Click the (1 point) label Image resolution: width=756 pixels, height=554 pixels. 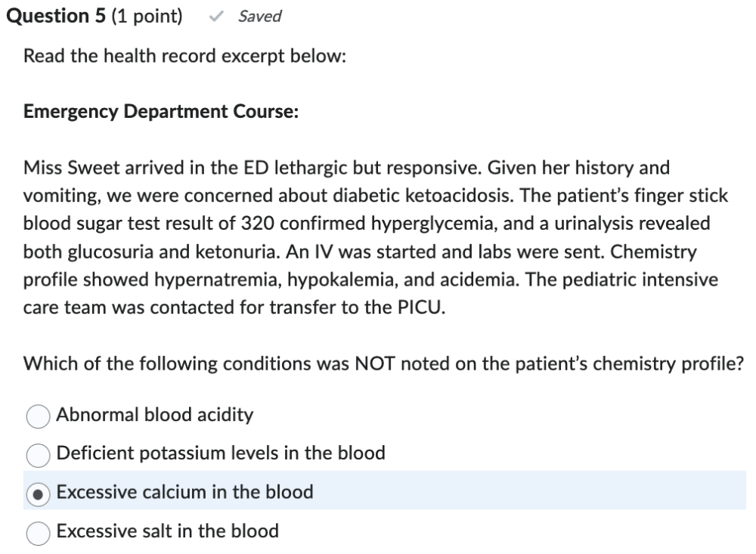tap(147, 17)
